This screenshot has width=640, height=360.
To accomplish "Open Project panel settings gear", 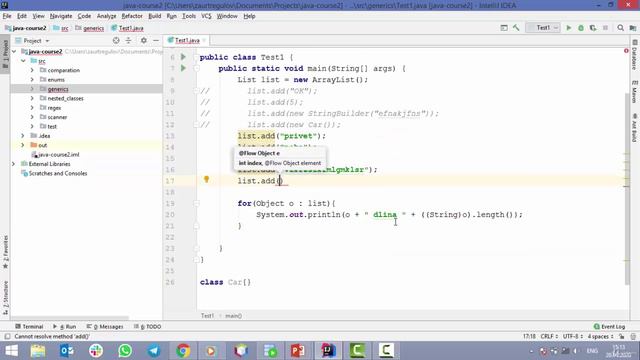I will coord(144,40).
